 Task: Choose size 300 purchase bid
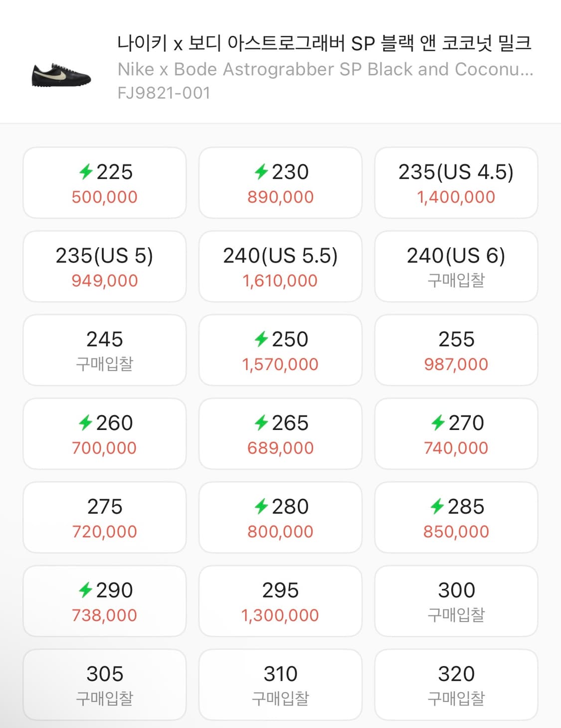pos(456,601)
